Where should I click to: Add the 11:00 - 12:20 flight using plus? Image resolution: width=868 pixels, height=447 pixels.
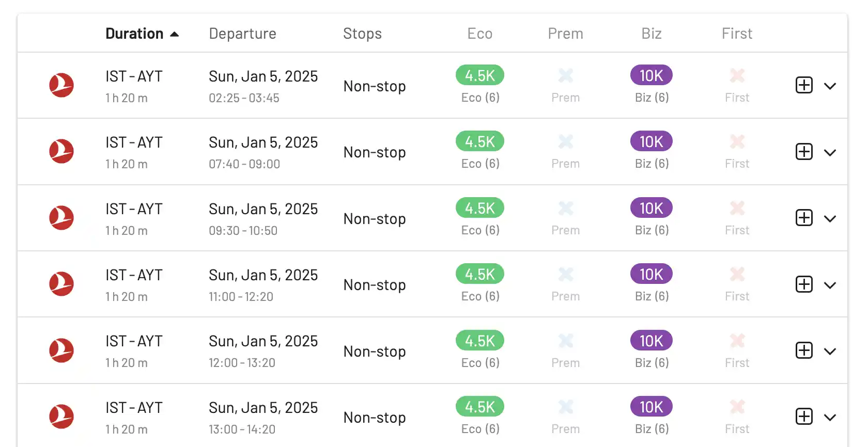point(804,284)
